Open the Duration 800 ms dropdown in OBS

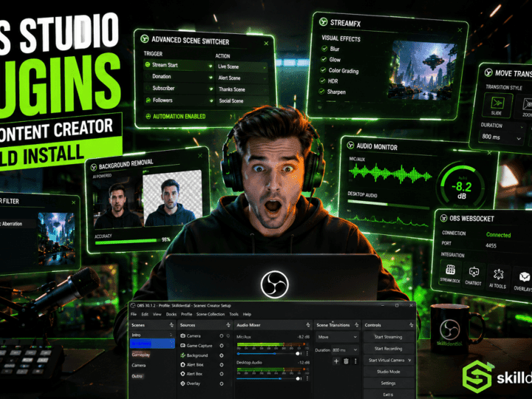click(x=345, y=349)
